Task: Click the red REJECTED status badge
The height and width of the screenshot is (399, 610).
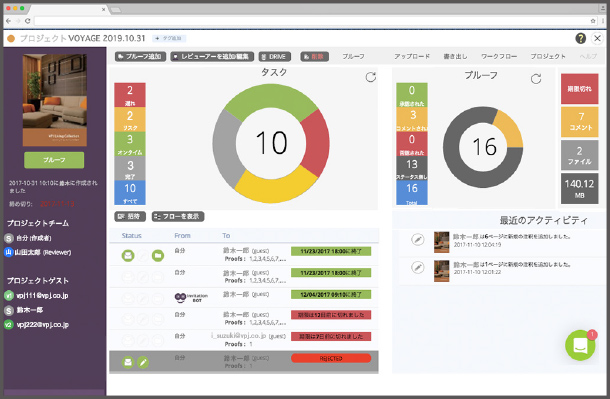Action: click(331, 358)
